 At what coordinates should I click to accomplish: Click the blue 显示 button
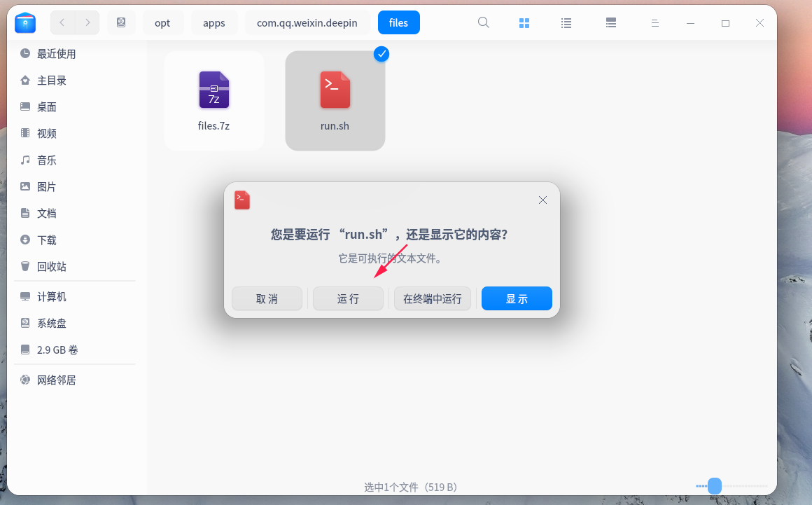click(x=517, y=299)
